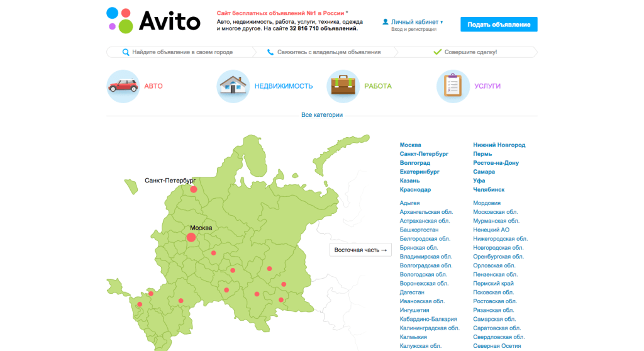
Task: Select Московская обл. region
Action: 496,211
